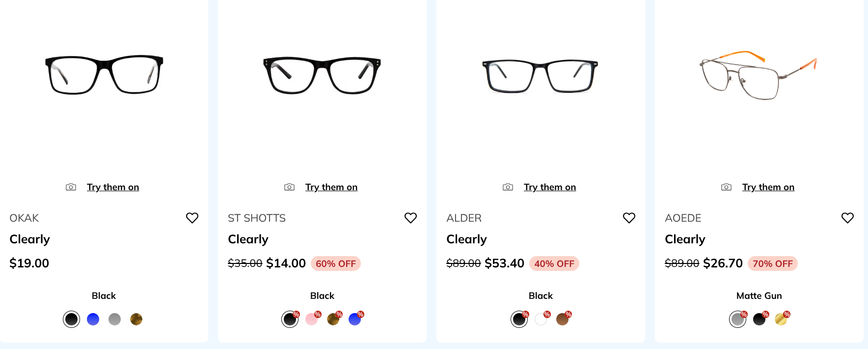Click the ALDER product name
868x349 pixels.
pos(463,218)
